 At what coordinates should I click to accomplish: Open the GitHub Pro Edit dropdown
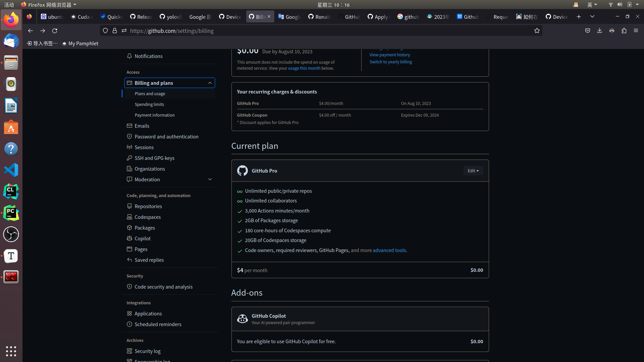[473, 171]
